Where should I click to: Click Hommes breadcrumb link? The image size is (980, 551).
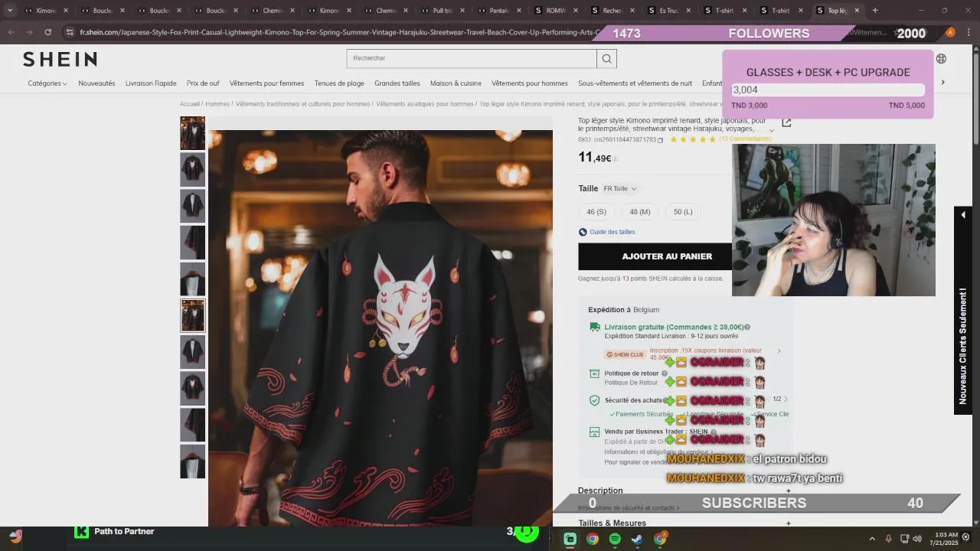pyautogui.click(x=217, y=104)
